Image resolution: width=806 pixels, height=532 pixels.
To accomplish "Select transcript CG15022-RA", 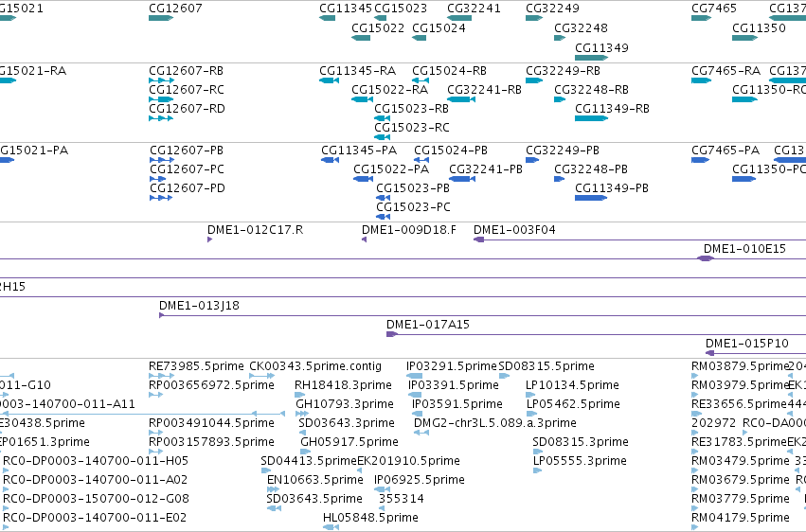I will coord(390,89).
